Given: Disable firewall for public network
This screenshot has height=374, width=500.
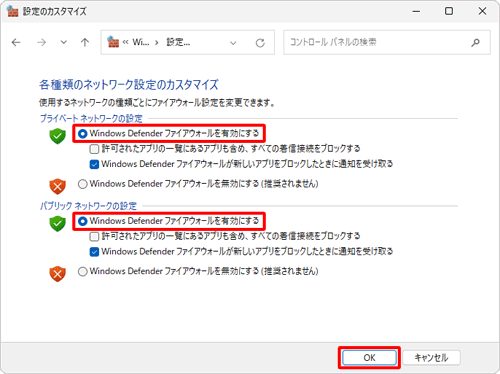Looking at the screenshot, I should (198, 271).
